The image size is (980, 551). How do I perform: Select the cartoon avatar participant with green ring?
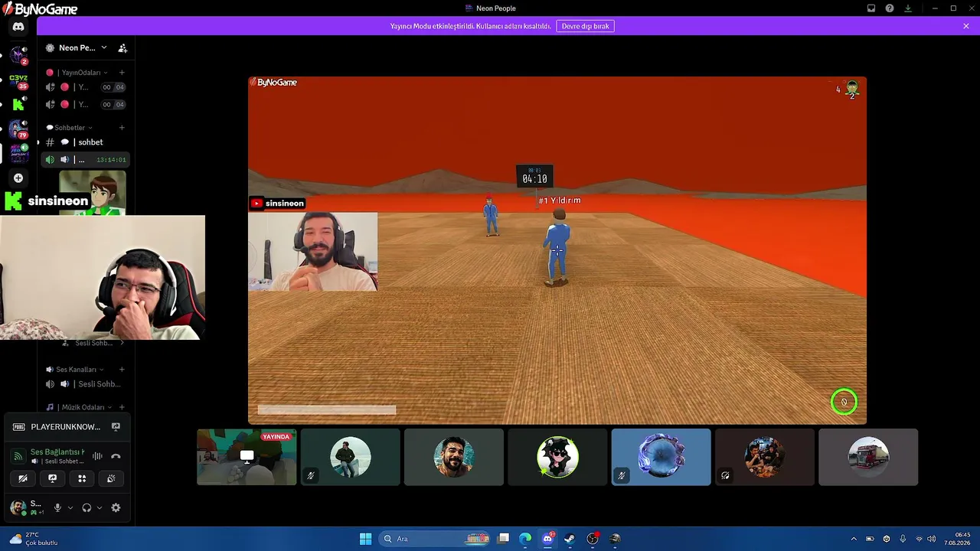(557, 457)
